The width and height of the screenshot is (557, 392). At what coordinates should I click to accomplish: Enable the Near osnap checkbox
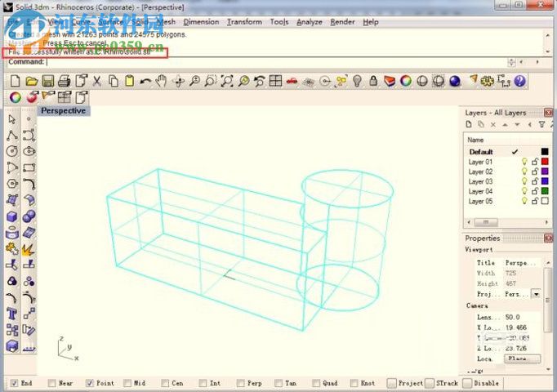point(52,383)
